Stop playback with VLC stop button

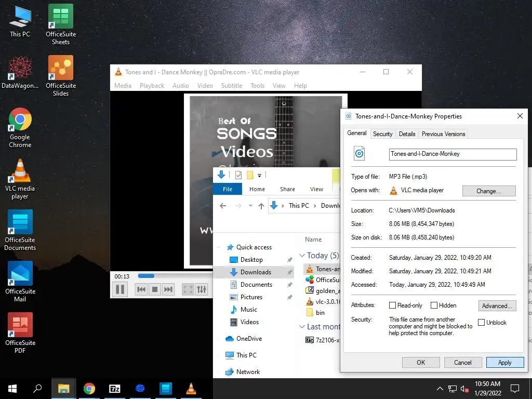tap(155, 289)
